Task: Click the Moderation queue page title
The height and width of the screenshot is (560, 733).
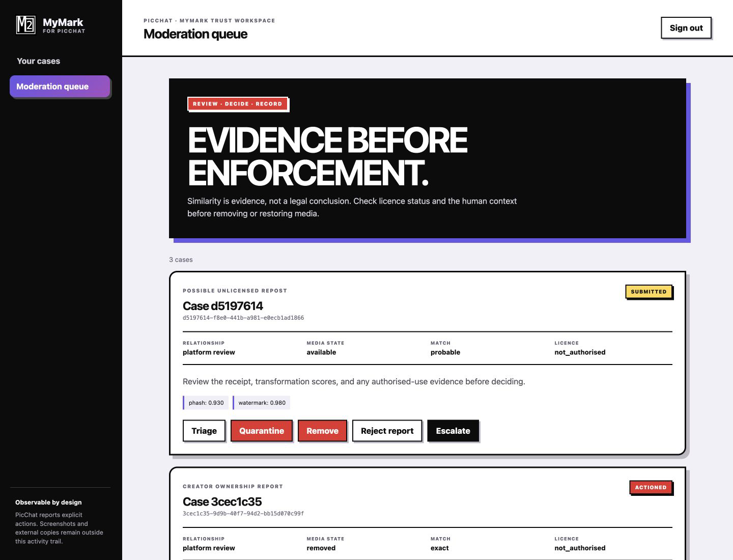Action: pos(195,34)
